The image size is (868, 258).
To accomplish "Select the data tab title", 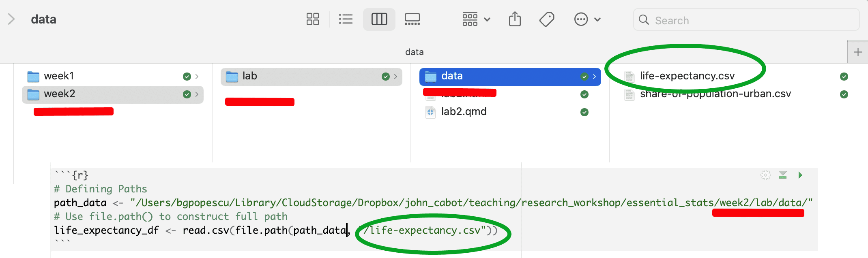I will coord(414,52).
